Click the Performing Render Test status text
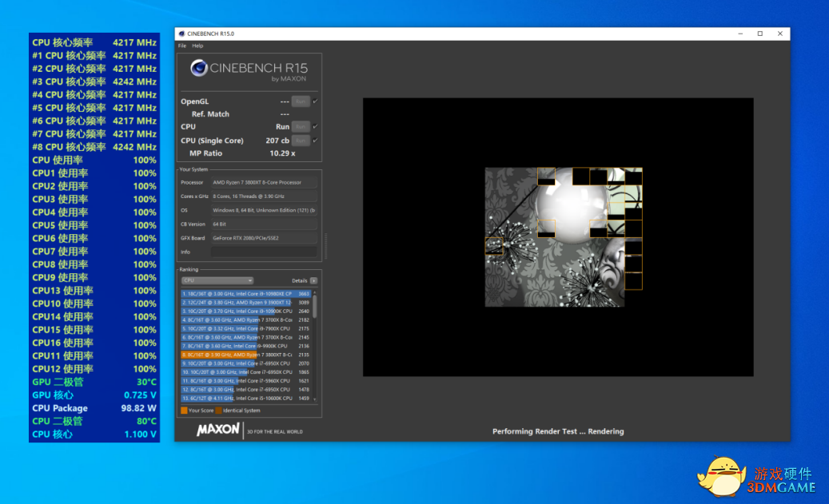Image resolution: width=829 pixels, height=504 pixels. (558, 431)
